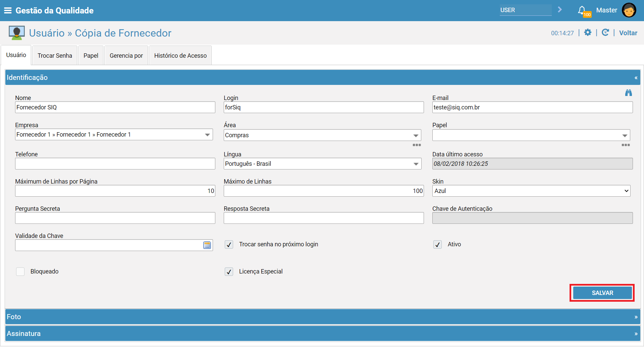Image resolution: width=644 pixels, height=348 pixels.
Task: Click the Chave de Autenticação field
Action: [532, 218]
